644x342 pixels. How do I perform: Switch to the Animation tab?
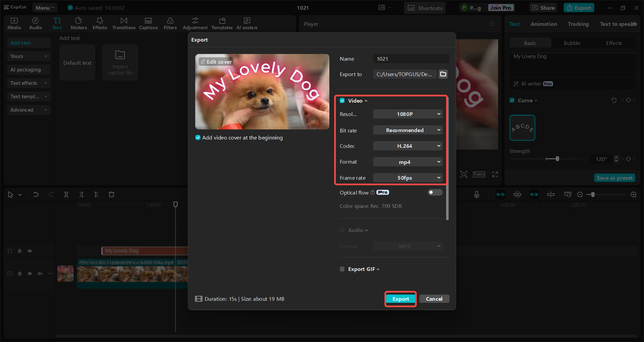point(544,24)
